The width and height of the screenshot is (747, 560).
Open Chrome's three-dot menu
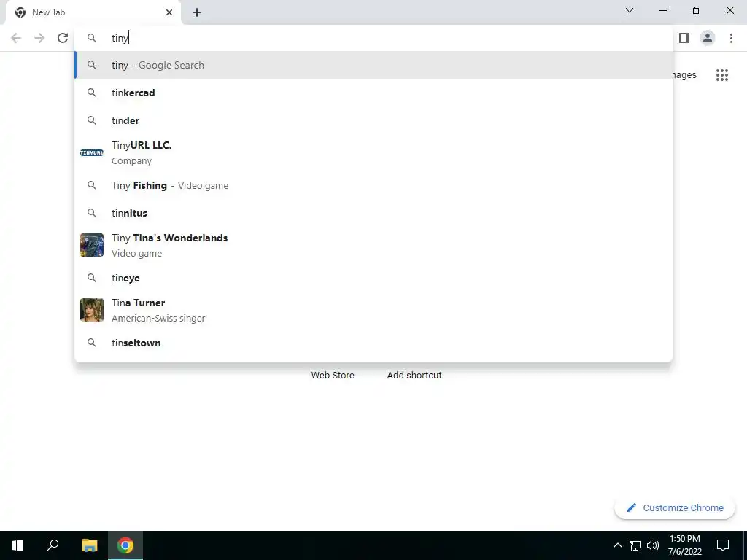click(731, 38)
